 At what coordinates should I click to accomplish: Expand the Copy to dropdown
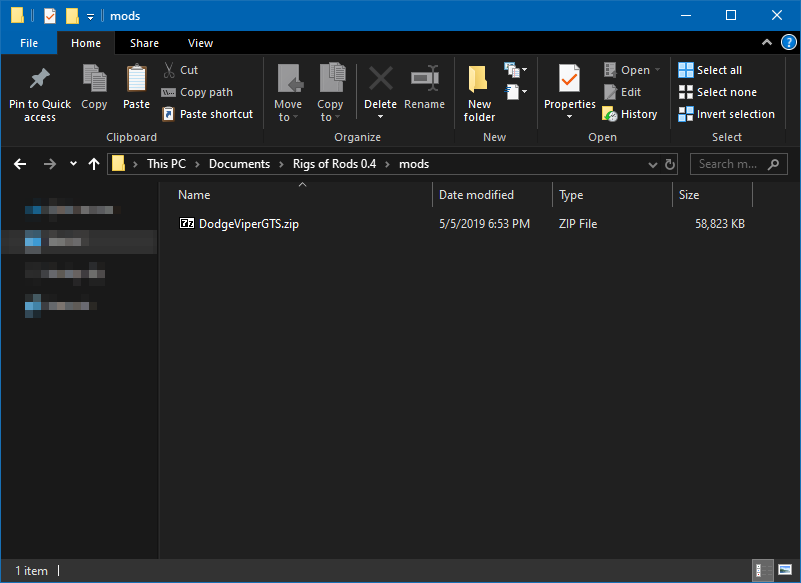[330, 117]
